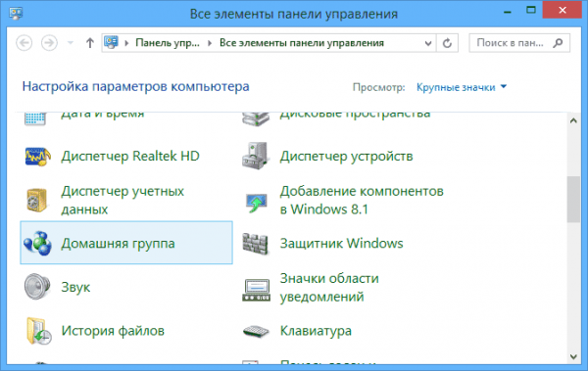
Task: Maximize the control panel window
Action: (x=530, y=10)
